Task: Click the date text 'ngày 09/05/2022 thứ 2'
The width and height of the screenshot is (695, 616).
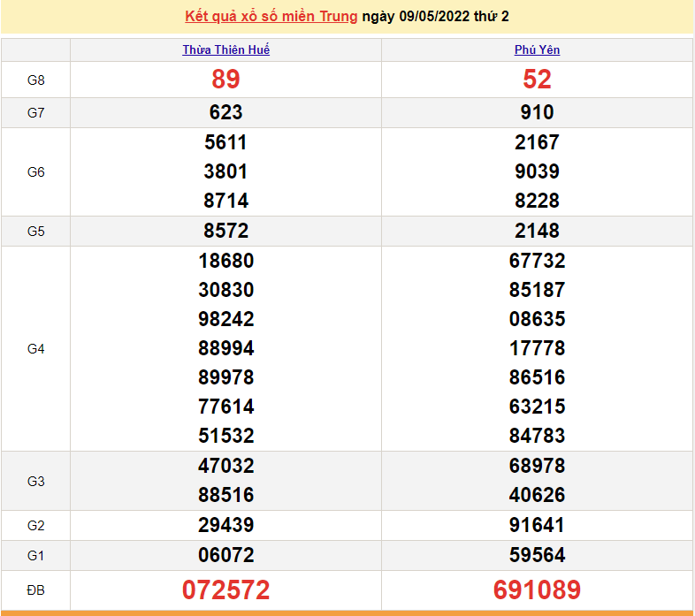Action: point(435,17)
